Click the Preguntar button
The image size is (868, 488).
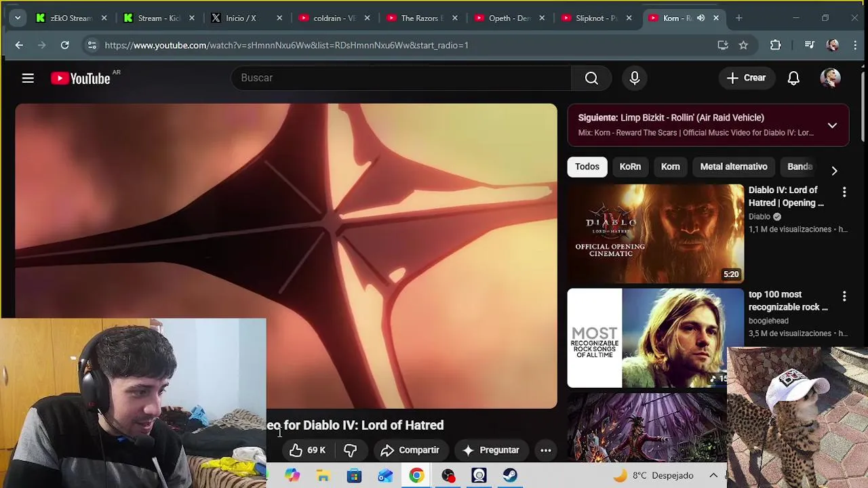click(490, 450)
